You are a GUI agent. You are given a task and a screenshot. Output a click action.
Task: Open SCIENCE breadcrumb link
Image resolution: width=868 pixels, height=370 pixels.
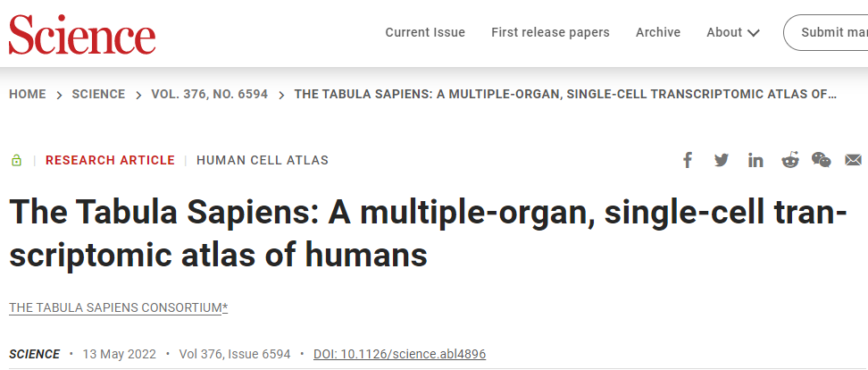98,94
